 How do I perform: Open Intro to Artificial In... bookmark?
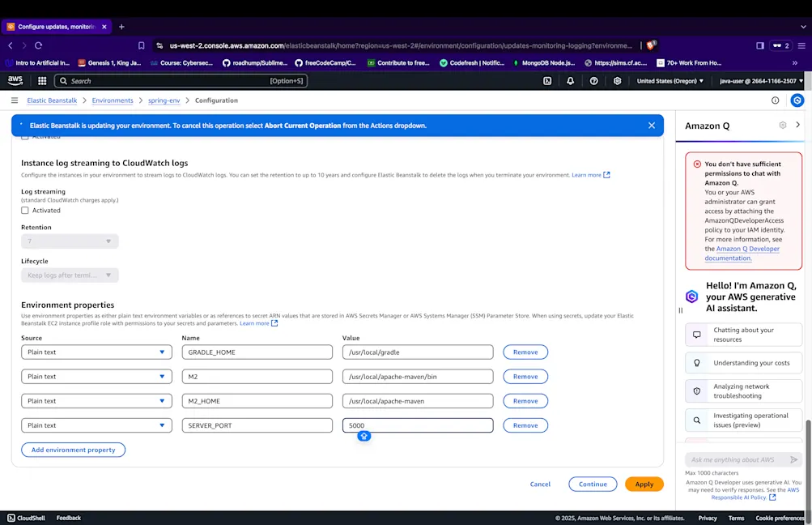[37, 62]
